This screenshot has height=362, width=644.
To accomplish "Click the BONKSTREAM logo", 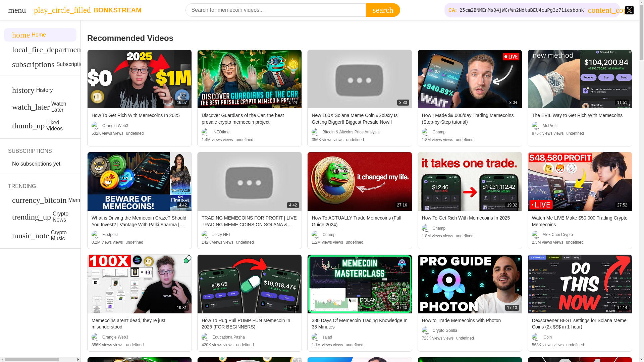I will click(x=88, y=10).
